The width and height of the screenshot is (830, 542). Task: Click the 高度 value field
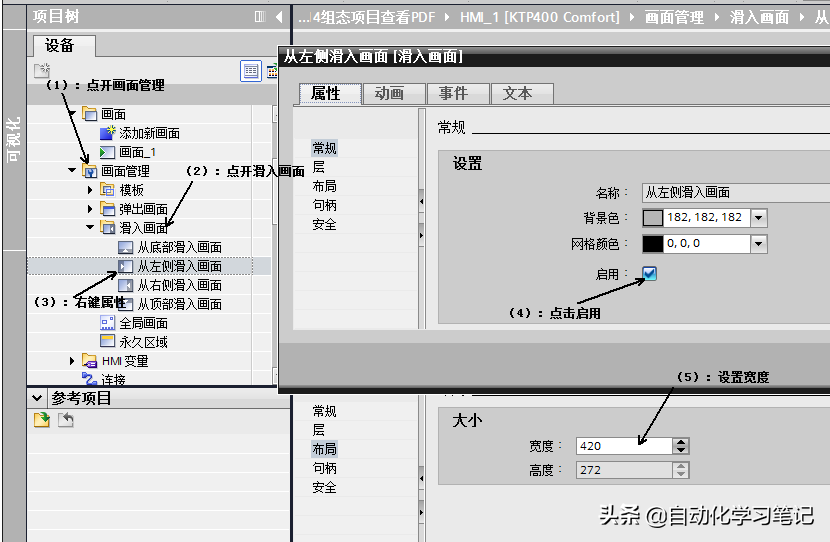click(x=625, y=470)
